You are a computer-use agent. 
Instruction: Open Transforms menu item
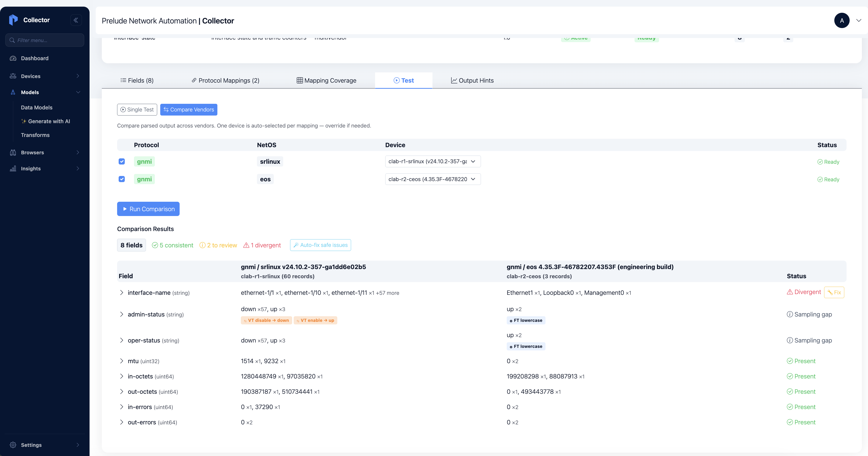35,135
